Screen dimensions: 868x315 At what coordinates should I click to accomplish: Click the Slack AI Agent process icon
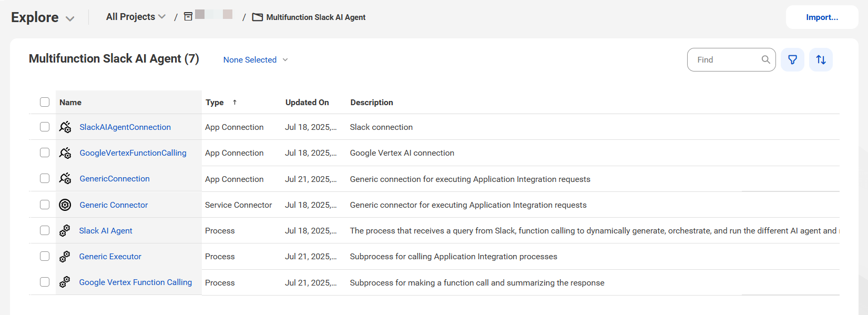[65, 230]
